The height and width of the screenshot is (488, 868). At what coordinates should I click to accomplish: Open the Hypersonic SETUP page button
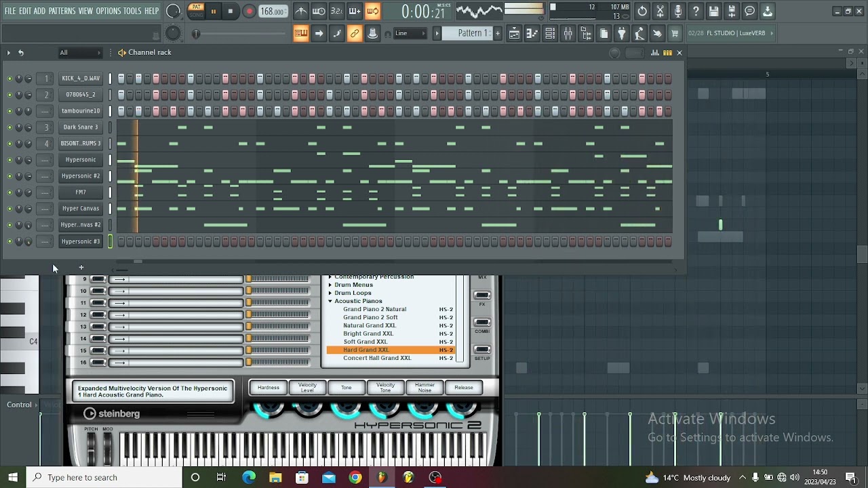coord(482,350)
